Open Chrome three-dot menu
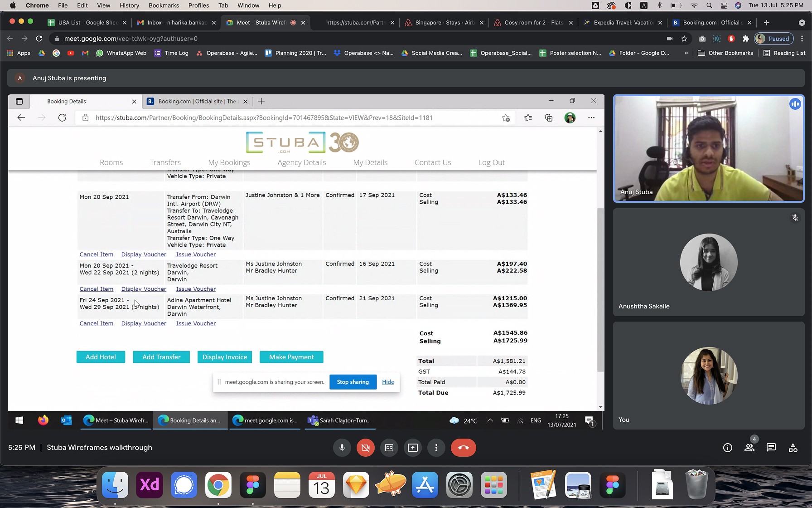 (802, 39)
